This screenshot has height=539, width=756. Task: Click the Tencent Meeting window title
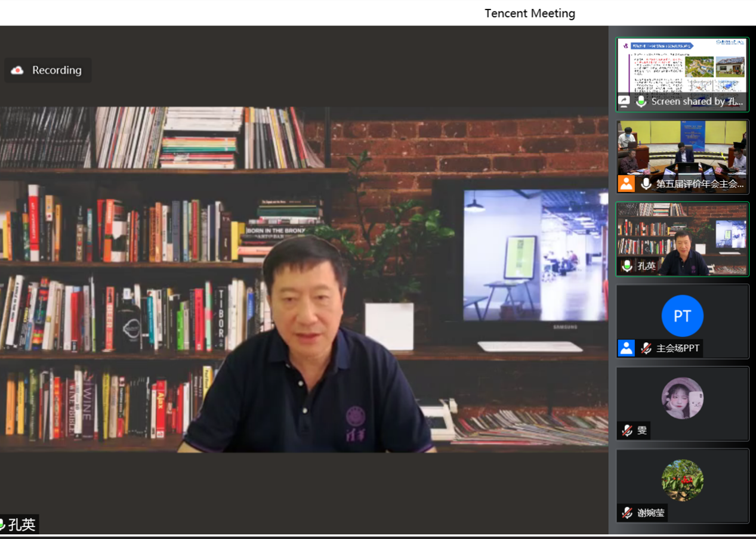click(x=529, y=13)
